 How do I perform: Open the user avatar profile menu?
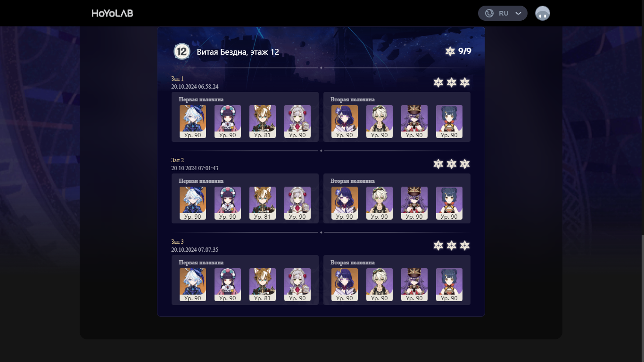pyautogui.click(x=543, y=13)
